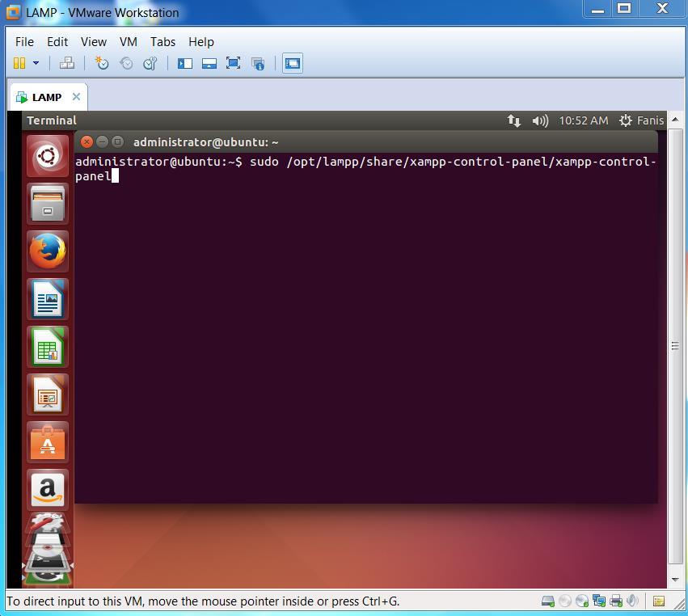Open the Help menu
Image resolution: width=688 pixels, height=616 pixels.
[201, 42]
